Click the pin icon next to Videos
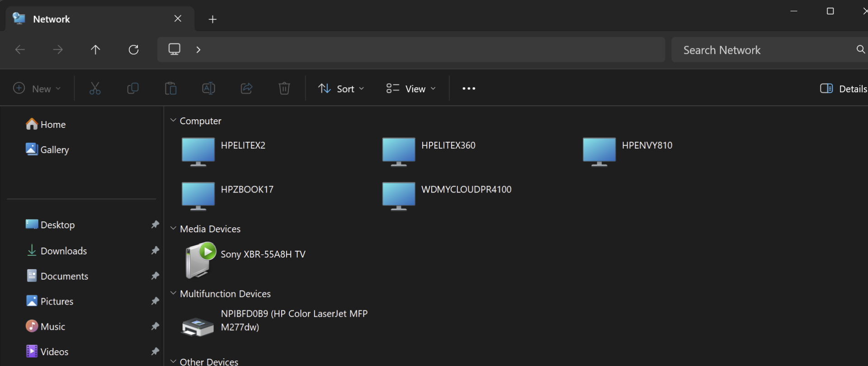This screenshot has width=868, height=366. [155, 351]
